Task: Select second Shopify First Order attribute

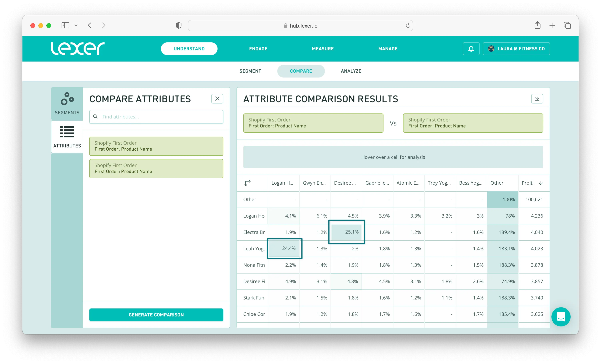Action: pyautogui.click(x=156, y=168)
